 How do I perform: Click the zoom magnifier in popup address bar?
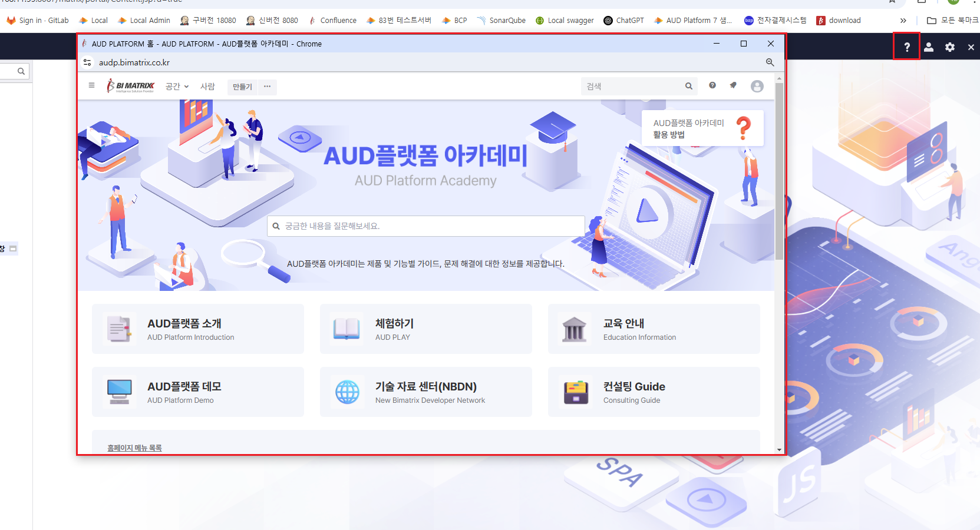[770, 62]
